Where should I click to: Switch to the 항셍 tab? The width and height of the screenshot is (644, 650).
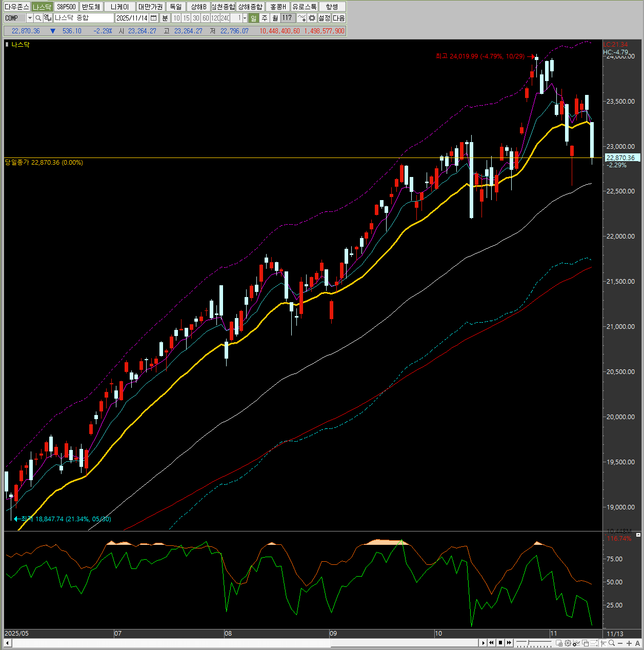click(x=332, y=7)
